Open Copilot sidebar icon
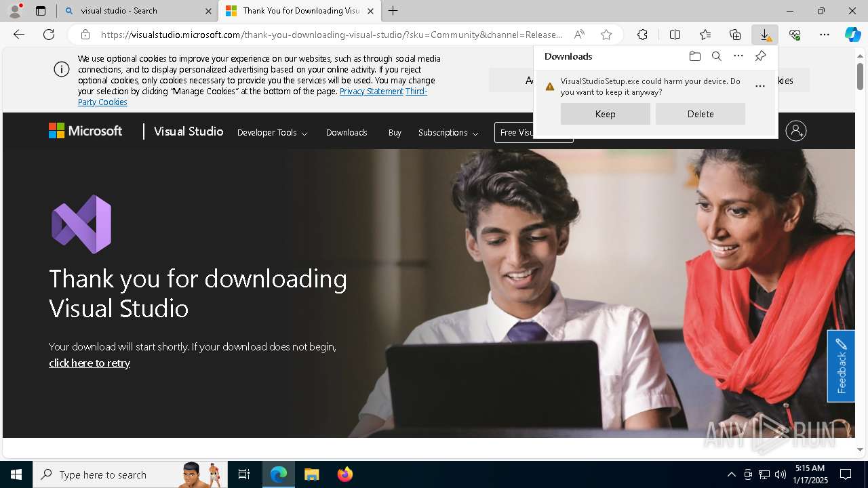The width and height of the screenshot is (868, 488). [852, 35]
